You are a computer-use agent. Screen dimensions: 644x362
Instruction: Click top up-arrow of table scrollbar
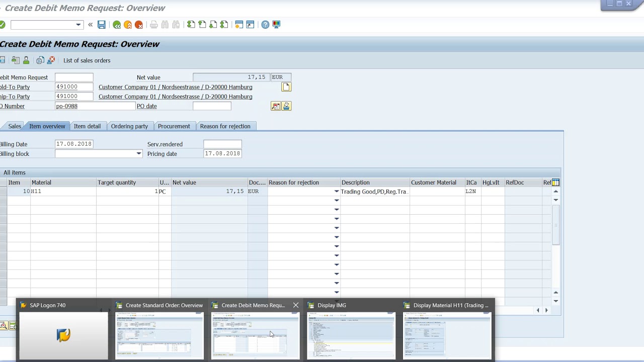tap(555, 192)
